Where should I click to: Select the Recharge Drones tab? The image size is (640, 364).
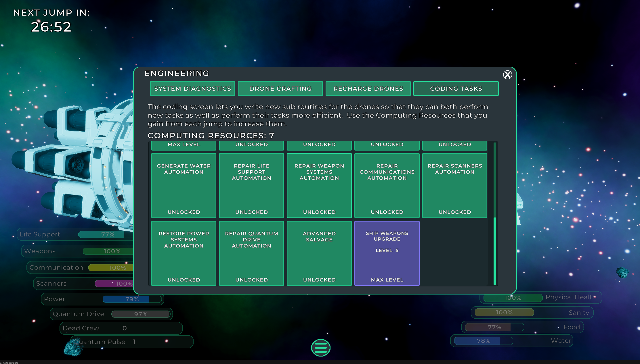(x=368, y=88)
